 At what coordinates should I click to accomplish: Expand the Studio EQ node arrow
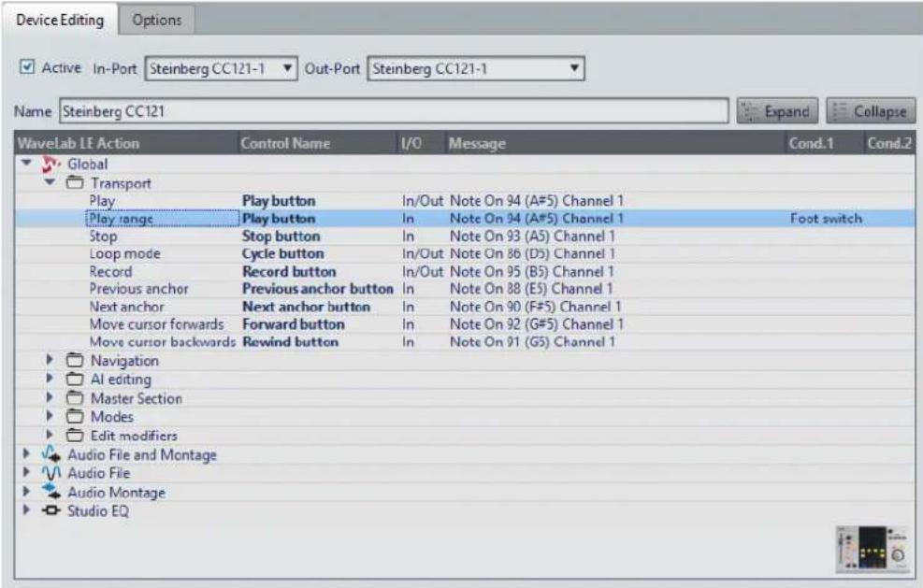(26, 509)
